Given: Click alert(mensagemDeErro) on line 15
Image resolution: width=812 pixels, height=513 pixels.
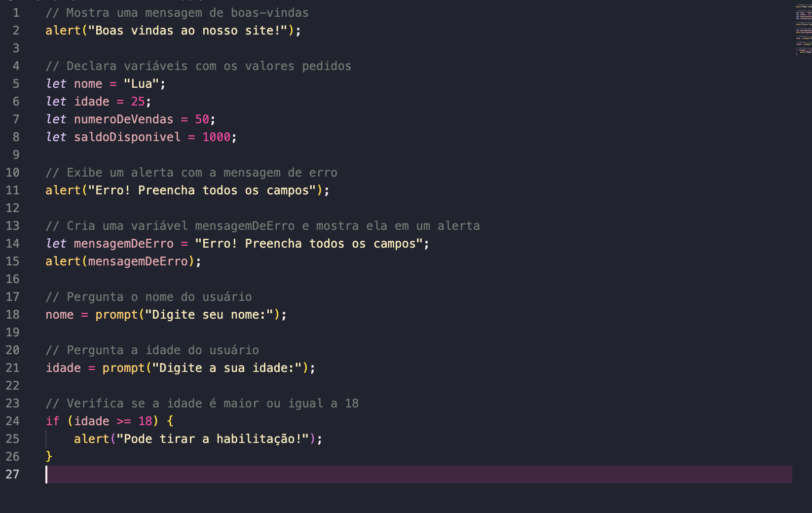Looking at the screenshot, I should point(120,261).
